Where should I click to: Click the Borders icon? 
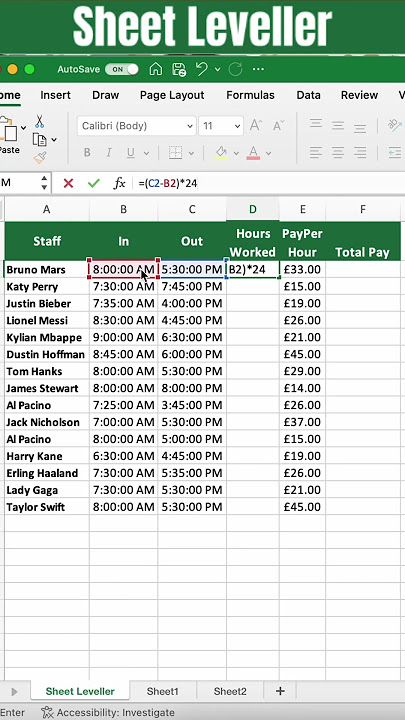click(x=175, y=153)
